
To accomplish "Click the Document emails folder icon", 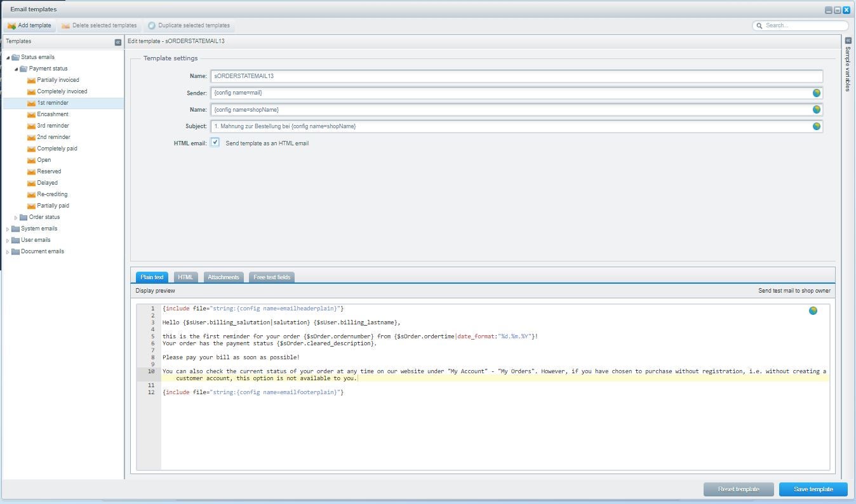I will 15,251.
